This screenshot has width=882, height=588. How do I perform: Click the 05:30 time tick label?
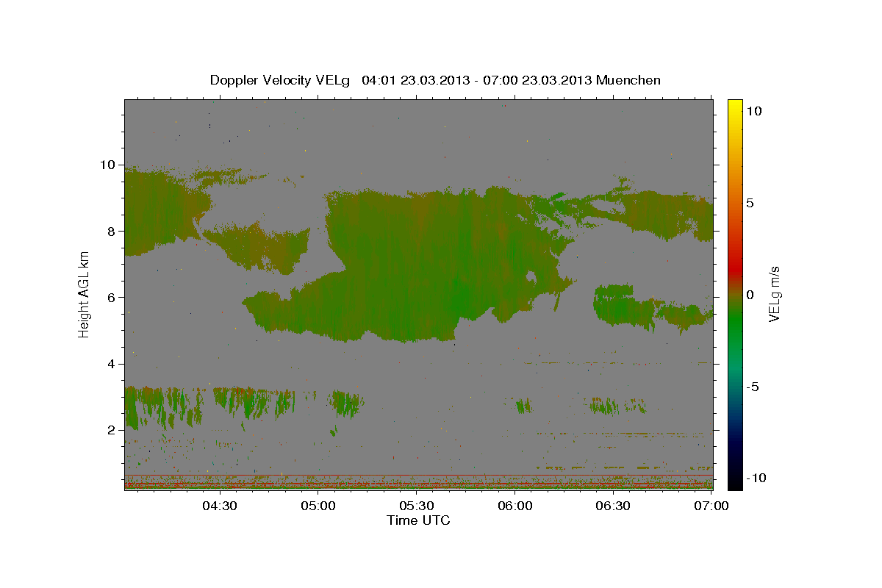pos(416,506)
